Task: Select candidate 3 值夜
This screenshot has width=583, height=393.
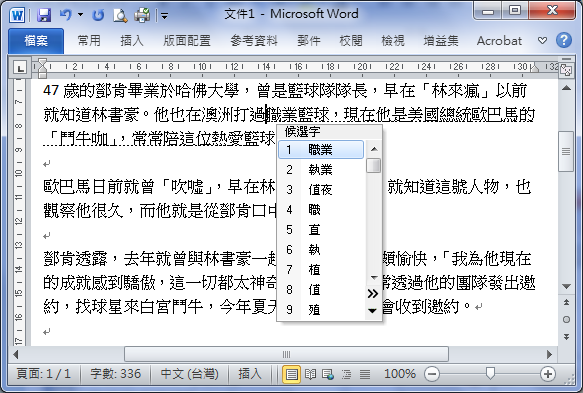Action: pyautogui.click(x=321, y=190)
